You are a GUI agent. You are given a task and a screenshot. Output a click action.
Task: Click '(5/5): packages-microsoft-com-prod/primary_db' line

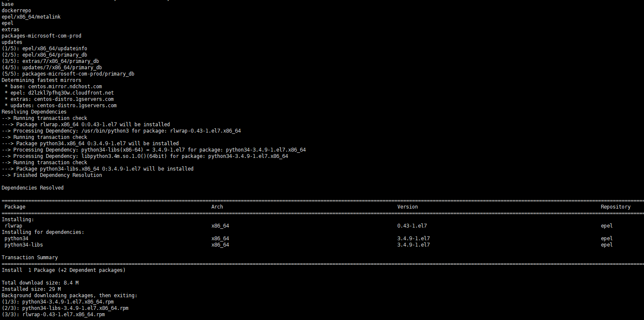(68, 74)
